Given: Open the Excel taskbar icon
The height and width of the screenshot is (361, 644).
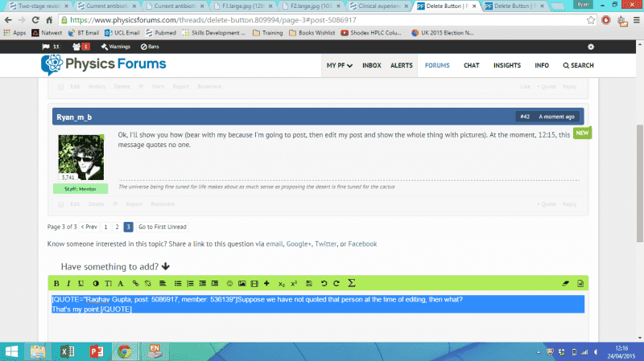Looking at the screenshot, I should pos(67,351).
